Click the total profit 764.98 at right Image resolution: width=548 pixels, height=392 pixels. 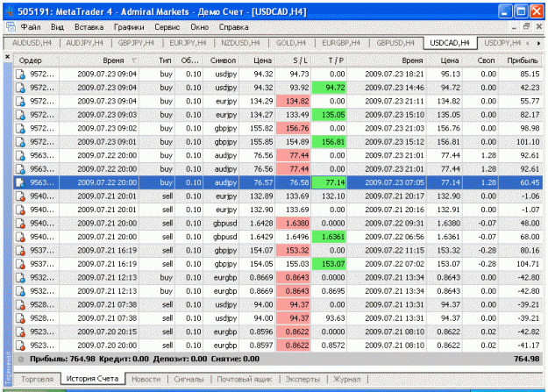[526, 359]
